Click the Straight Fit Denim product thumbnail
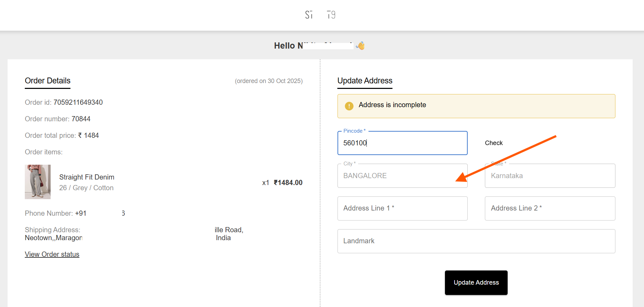The height and width of the screenshot is (307, 644). coord(38,182)
